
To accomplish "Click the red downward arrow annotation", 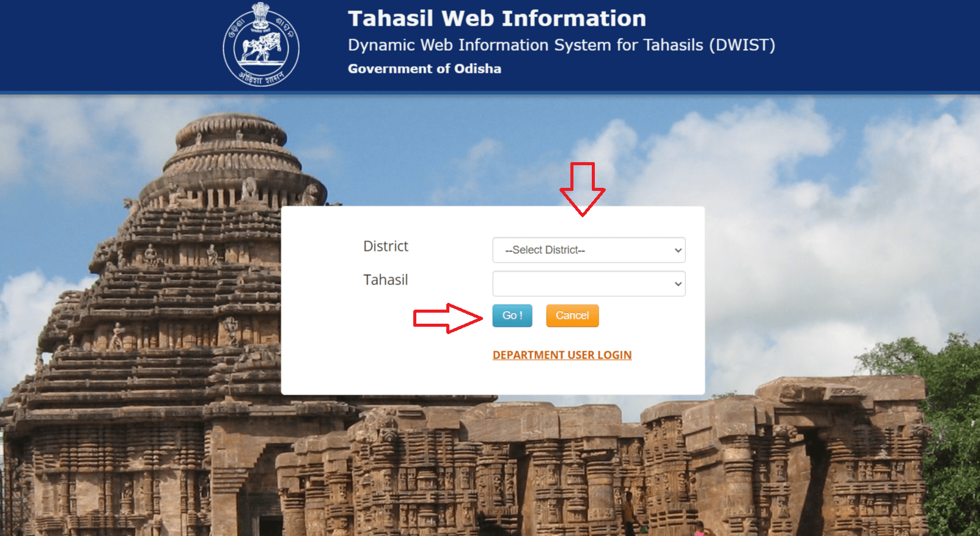I will click(582, 189).
